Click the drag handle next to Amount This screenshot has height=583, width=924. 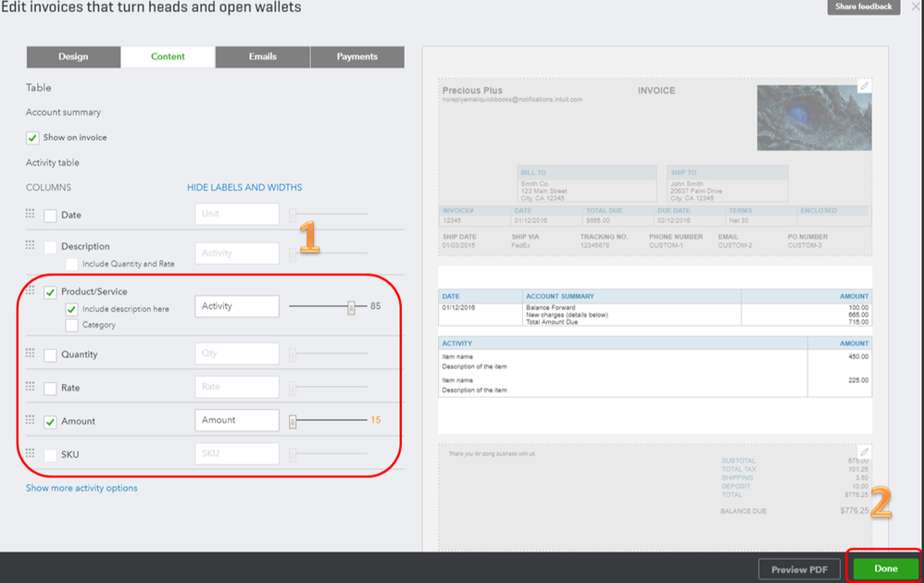pos(30,419)
